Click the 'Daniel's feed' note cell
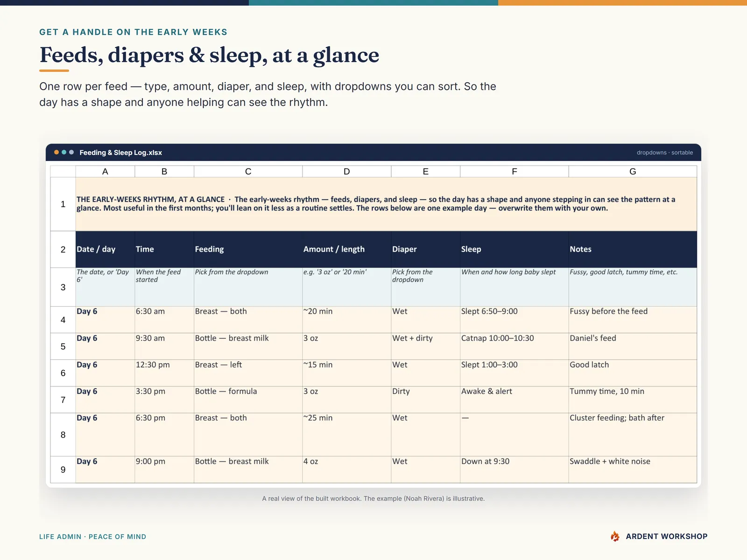The height and width of the screenshot is (560, 747). tap(633, 346)
